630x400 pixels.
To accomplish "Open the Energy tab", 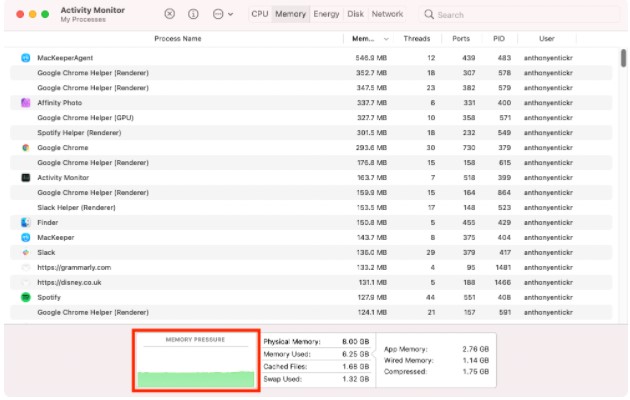I will point(326,14).
